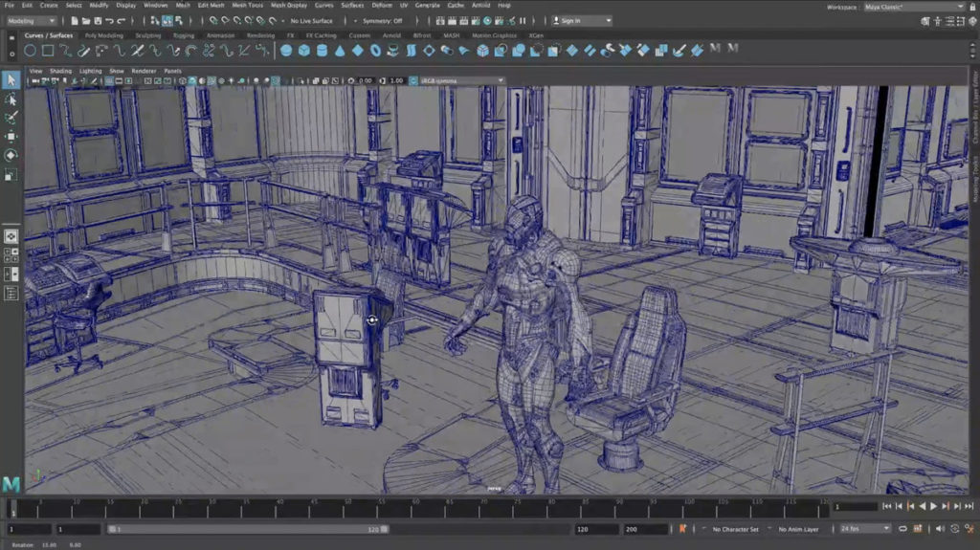Toggle select by hierarchy mode
980x550 pixels.
pos(155,21)
